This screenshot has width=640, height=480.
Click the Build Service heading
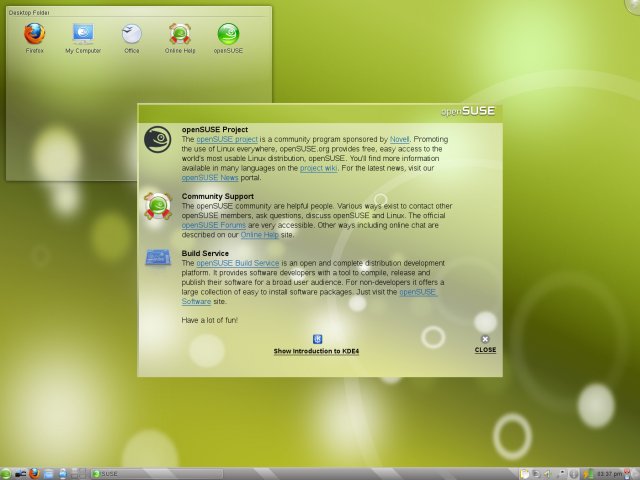205,253
